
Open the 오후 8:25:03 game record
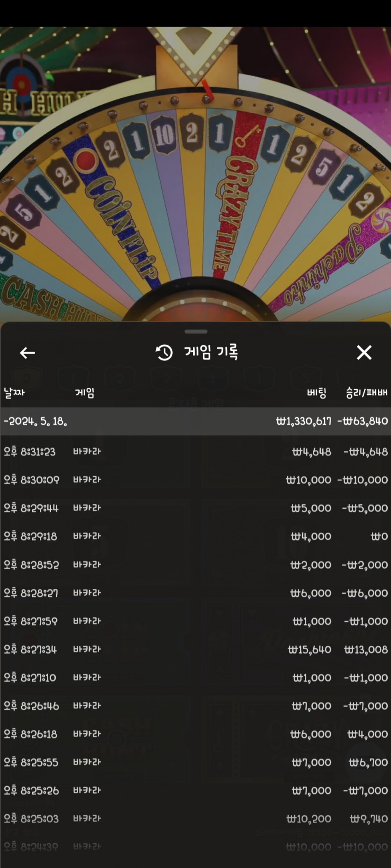[195, 819]
